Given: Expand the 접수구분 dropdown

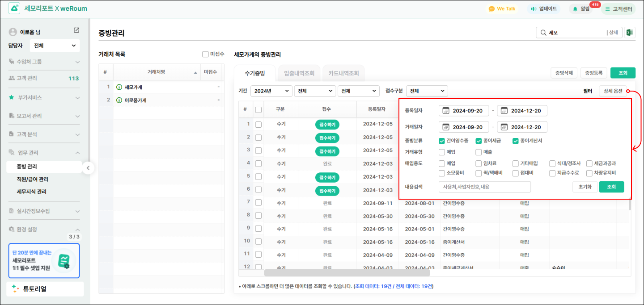Looking at the screenshot, I should [428, 91].
